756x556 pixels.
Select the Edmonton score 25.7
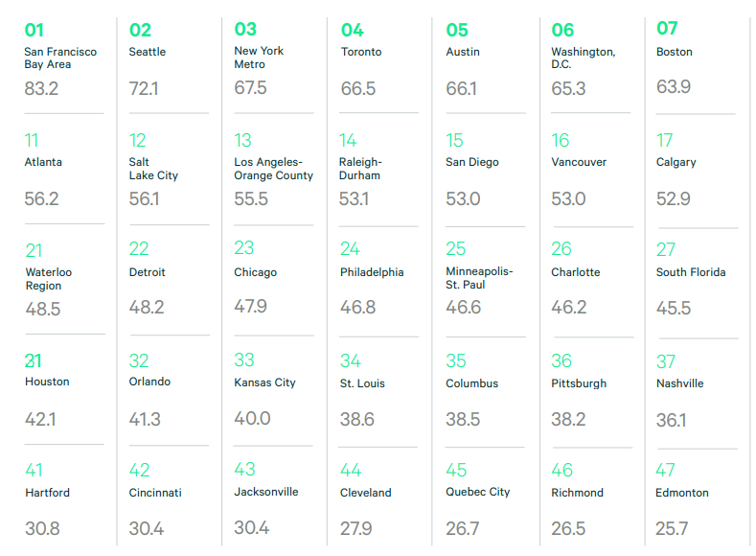coord(672,529)
